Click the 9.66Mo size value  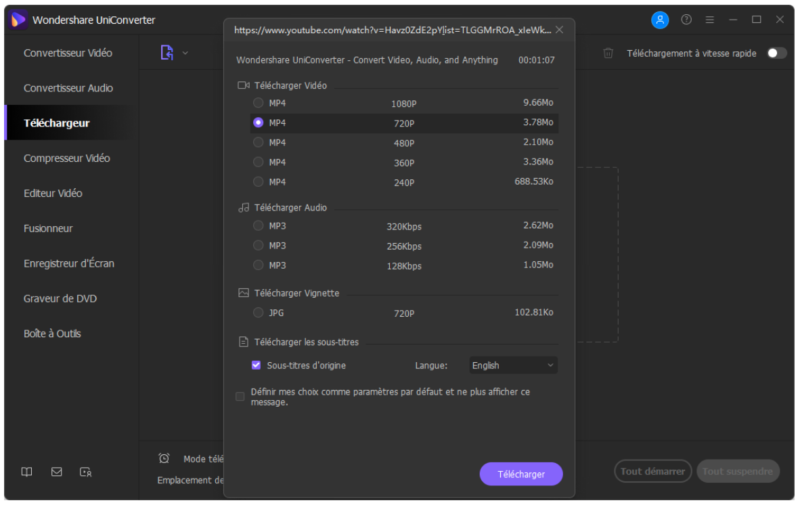[538, 103]
